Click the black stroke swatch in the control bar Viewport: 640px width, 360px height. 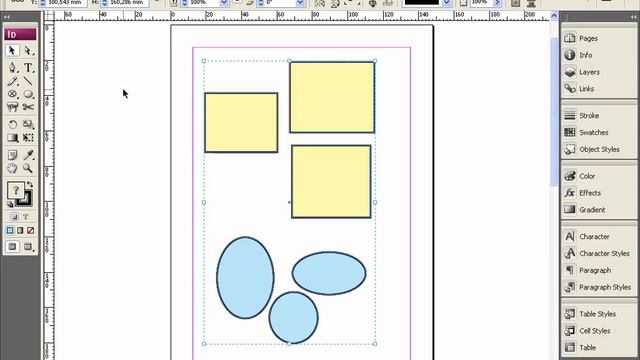coord(422,2)
